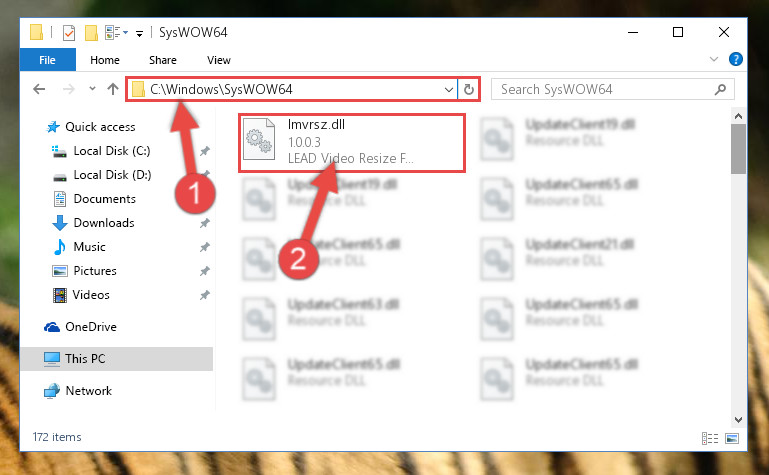This screenshot has height=475, width=769.
Task: Open the Share tab
Action: pyautogui.click(x=163, y=60)
